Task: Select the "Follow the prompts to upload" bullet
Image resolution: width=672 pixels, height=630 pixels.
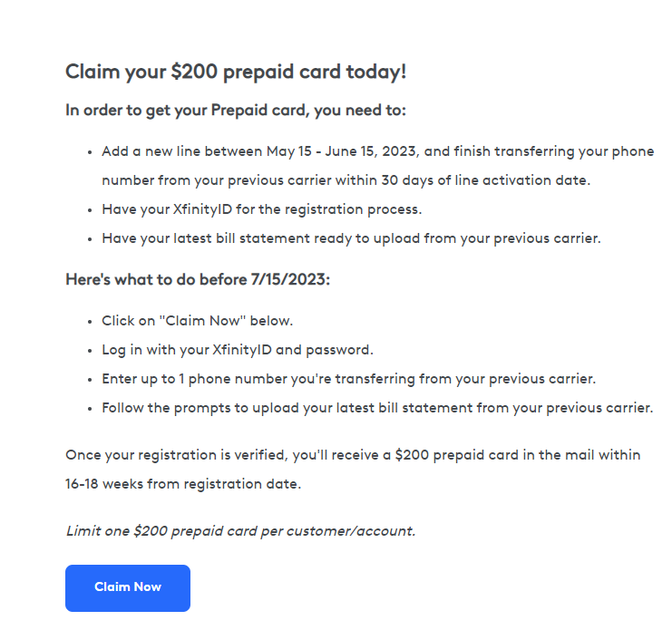Action: point(376,408)
